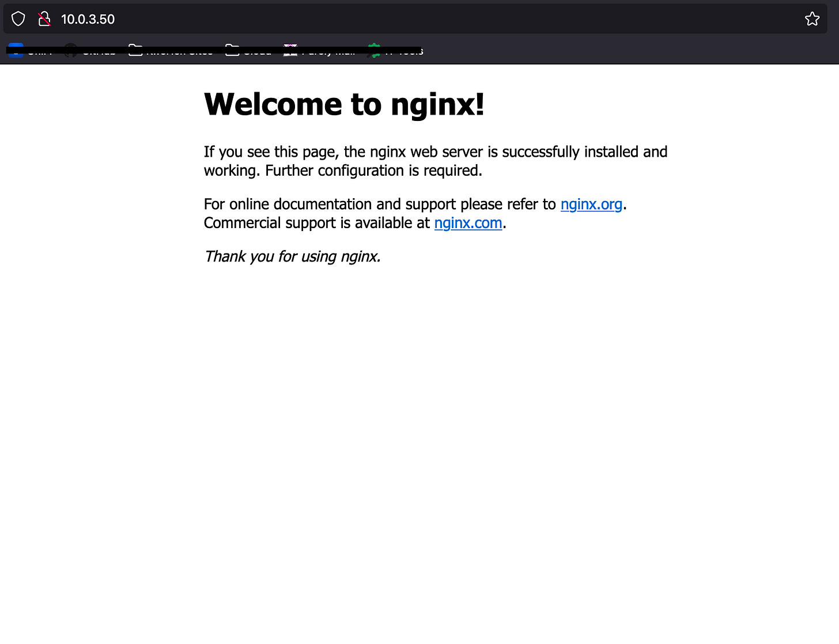Click the 'Thank you for using nginx.' text
The height and width of the screenshot is (644, 839).
pos(292,256)
